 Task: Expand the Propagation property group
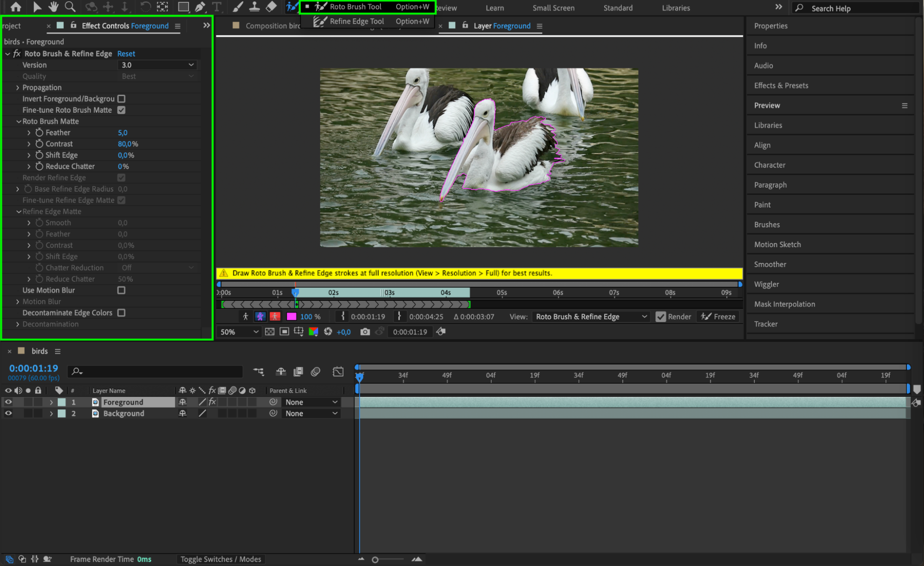[18, 88]
